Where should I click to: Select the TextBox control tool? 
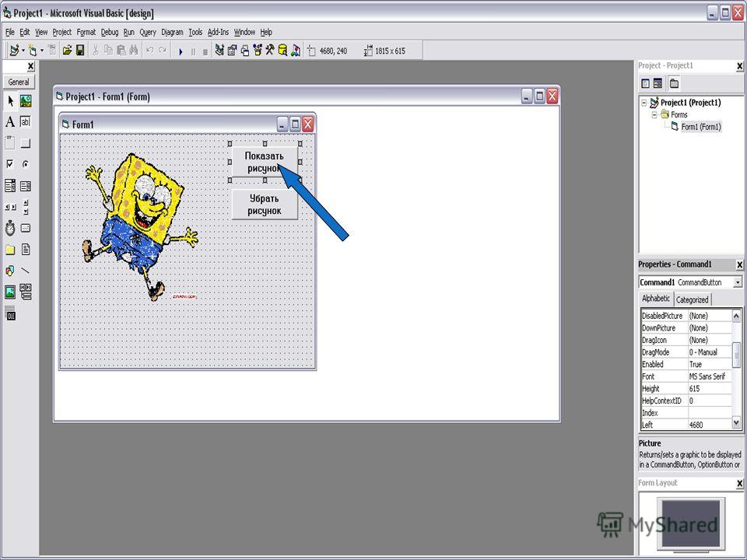[x=26, y=122]
